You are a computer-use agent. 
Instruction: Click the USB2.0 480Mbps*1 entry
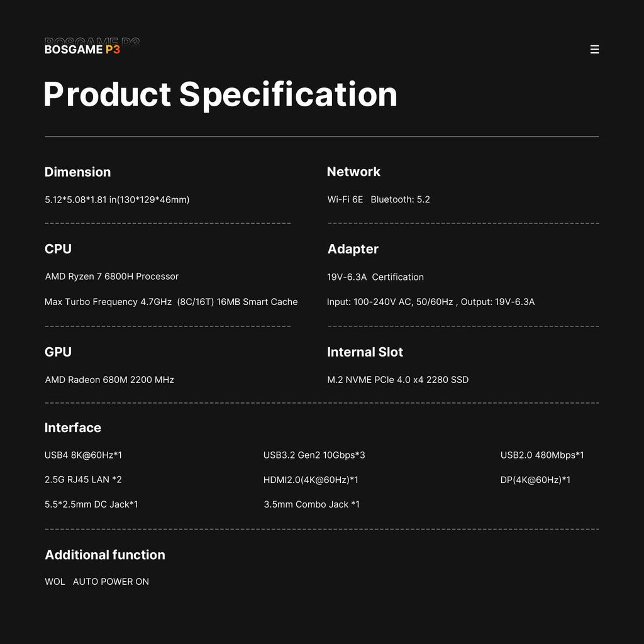point(542,455)
